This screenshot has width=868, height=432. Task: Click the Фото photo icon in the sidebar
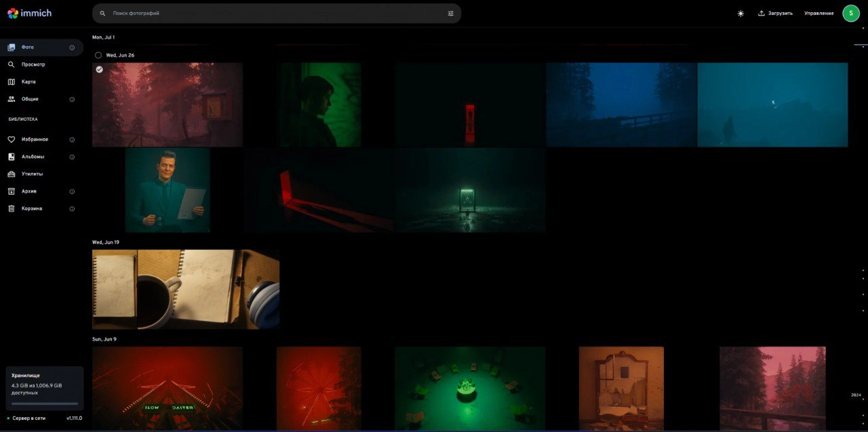[12, 47]
